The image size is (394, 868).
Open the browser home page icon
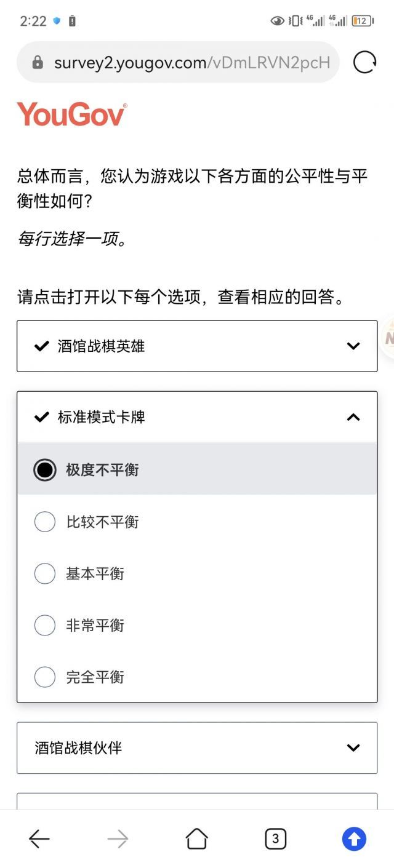click(x=196, y=838)
